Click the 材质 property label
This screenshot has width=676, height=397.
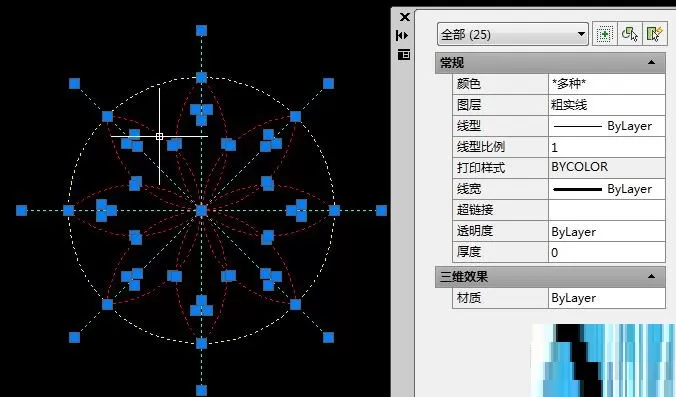(469, 298)
